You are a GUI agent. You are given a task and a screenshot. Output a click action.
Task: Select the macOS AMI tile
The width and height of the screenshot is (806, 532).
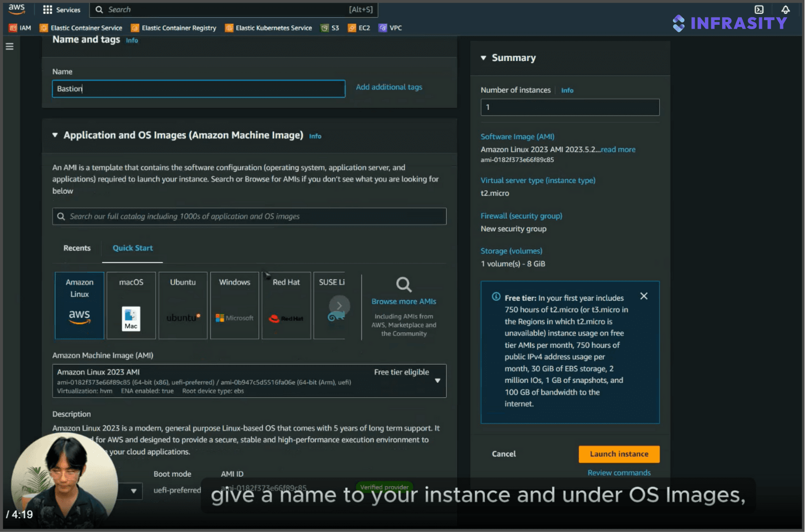(131, 305)
